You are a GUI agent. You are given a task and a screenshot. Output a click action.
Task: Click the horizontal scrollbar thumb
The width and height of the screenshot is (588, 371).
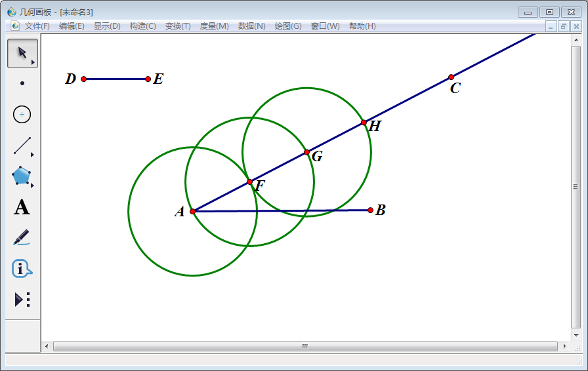click(305, 346)
